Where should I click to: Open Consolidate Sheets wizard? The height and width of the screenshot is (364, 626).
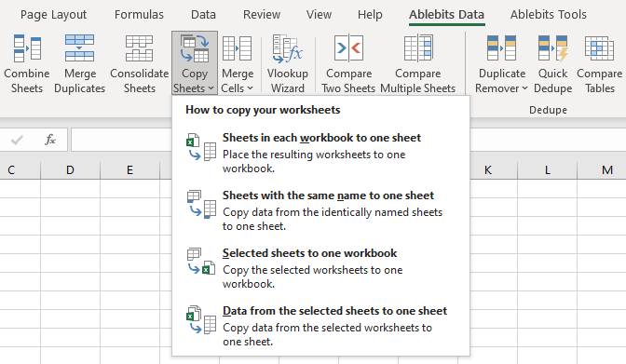tap(140, 63)
